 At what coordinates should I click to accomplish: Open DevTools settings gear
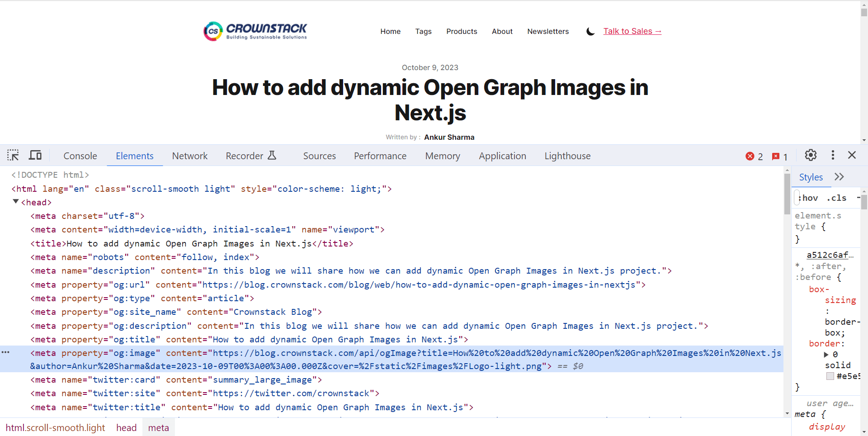pyautogui.click(x=811, y=155)
